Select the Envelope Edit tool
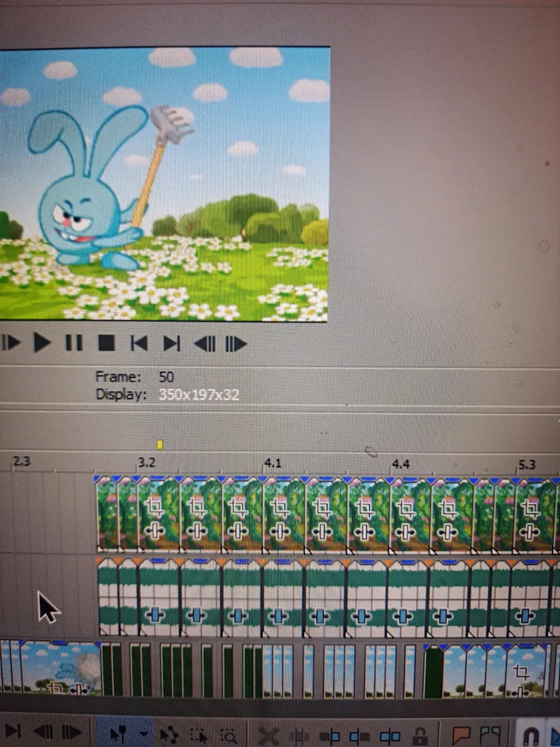 pyautogui.click(x=169, y=736)
